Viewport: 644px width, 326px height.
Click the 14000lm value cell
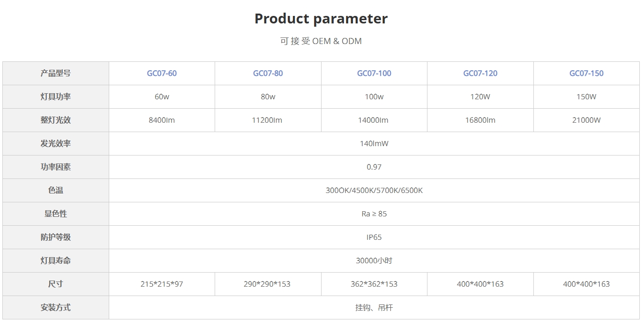point(374,120)
